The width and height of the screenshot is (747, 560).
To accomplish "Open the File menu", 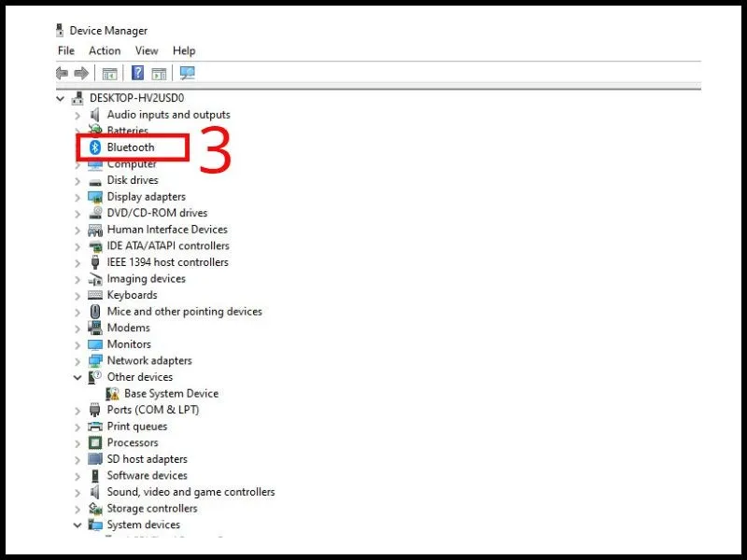I will [65, 50].
